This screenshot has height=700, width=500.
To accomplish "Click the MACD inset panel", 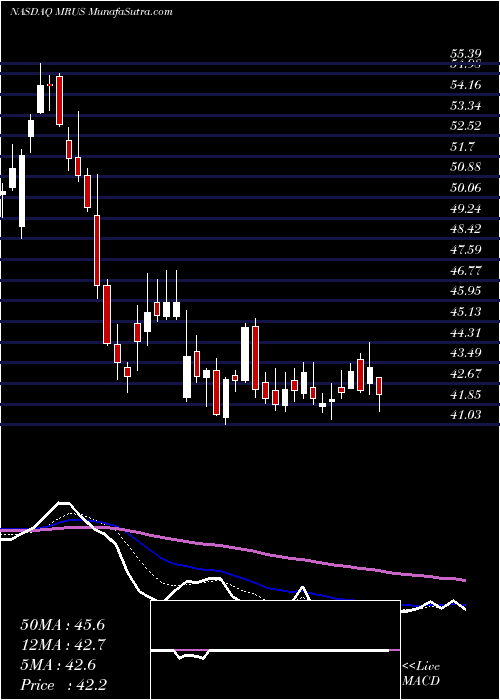I will [x=275, y=650].
